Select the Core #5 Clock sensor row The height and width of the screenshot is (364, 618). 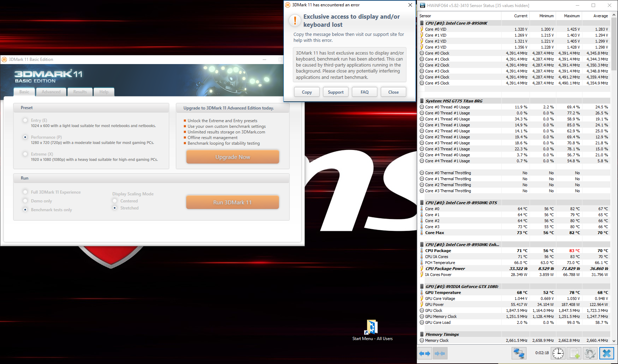coord(514,83)
